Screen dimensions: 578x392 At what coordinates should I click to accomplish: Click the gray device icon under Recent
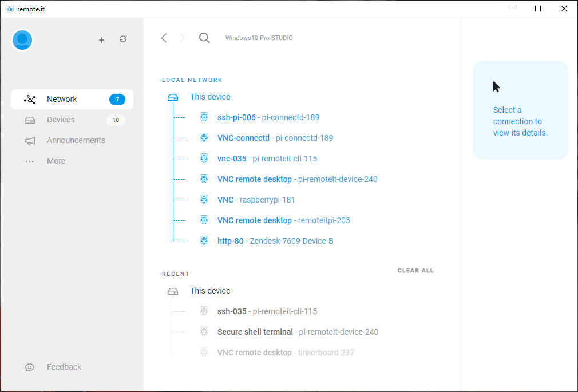173,291
